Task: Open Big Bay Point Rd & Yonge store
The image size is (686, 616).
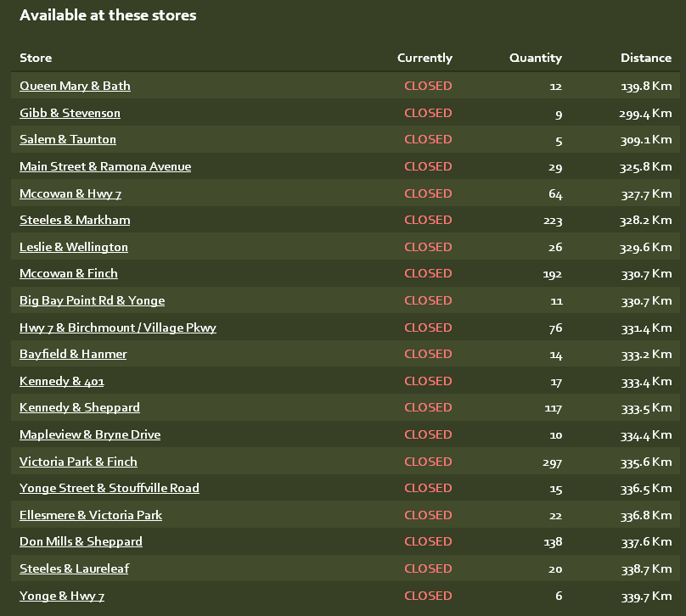Action: [x=92, y=300]
